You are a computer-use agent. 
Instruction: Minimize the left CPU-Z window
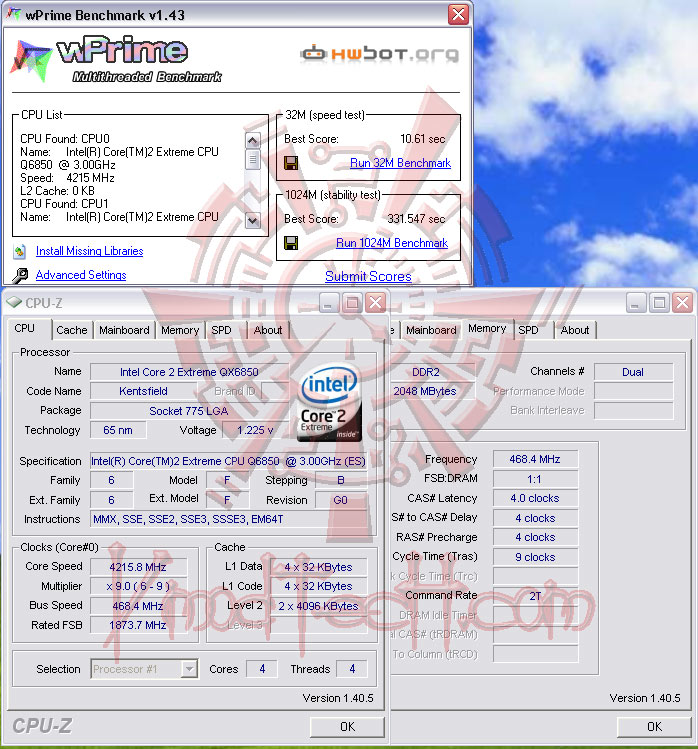pyautogui.click(x=328, y=303)
